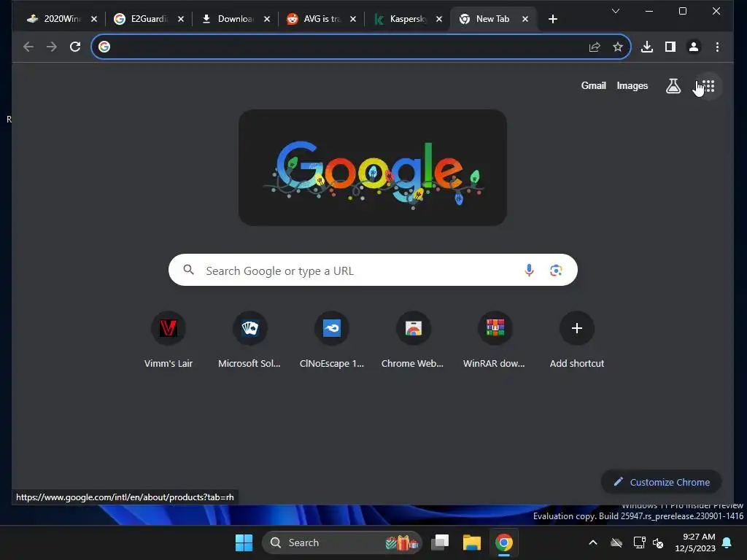
Task: Open the Windows Start menu
Action: click(x=244, y=542)
